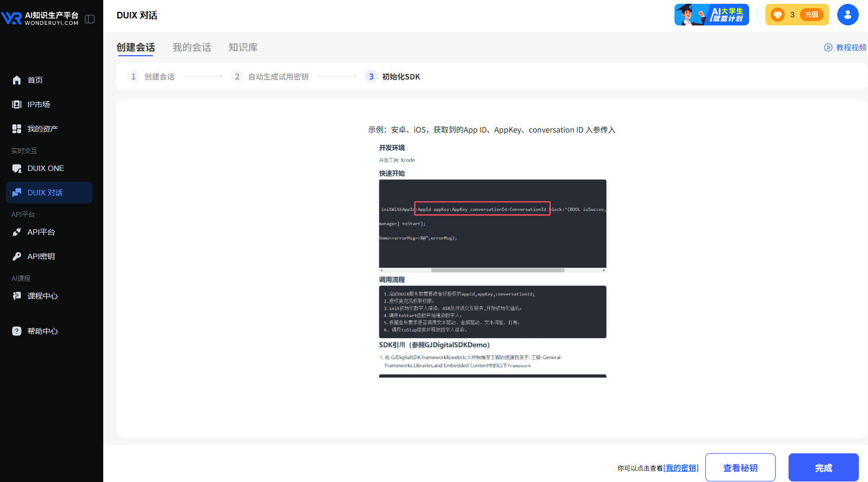Switch to the 我的会话 tab
This screenshot has height=482, width=868.
coord(192,48)
